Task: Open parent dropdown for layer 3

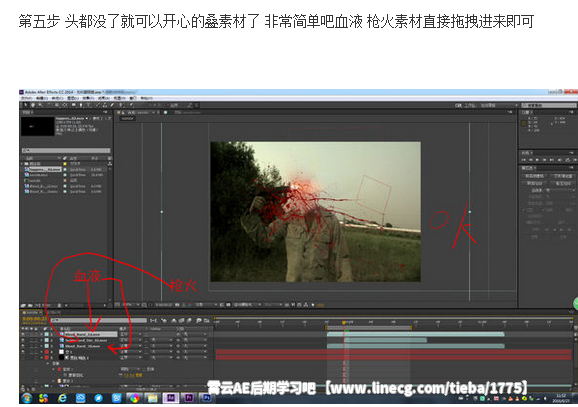Action: [195, 346]
